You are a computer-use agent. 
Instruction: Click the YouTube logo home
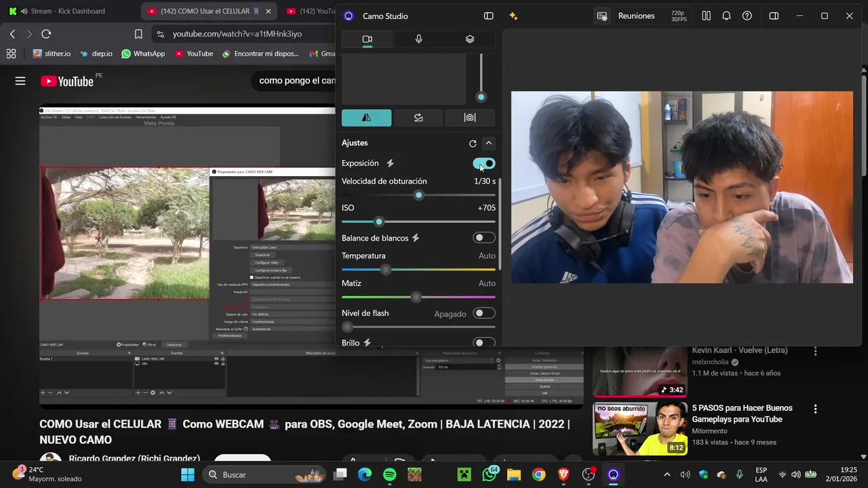(x=66, y=81)
